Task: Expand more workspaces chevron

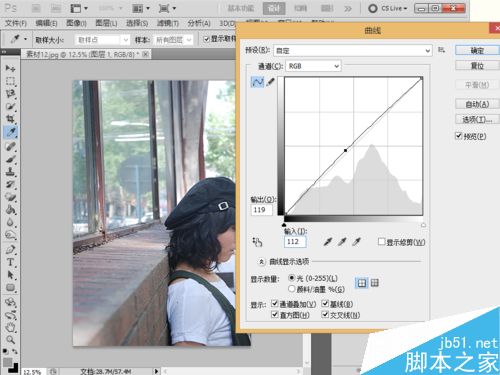Action: click(348, 8)
